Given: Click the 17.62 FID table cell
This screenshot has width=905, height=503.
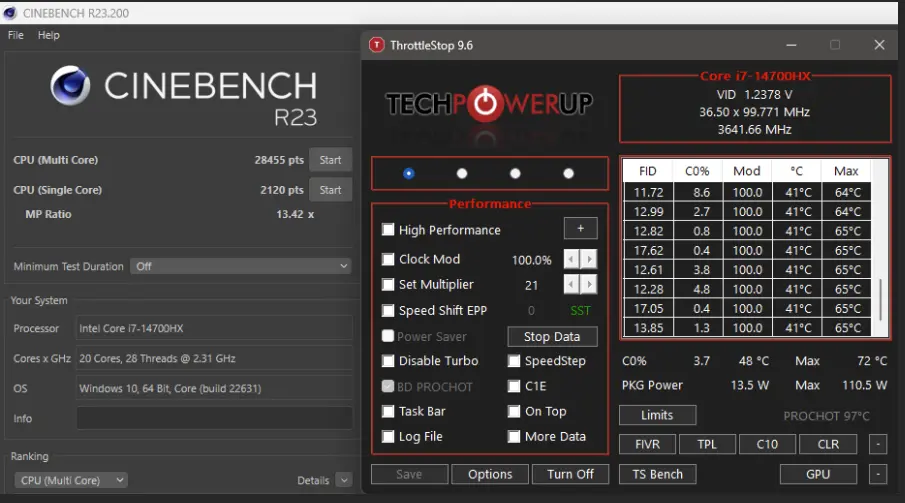Looking at the screenshot, I should [x=648, y=250].
